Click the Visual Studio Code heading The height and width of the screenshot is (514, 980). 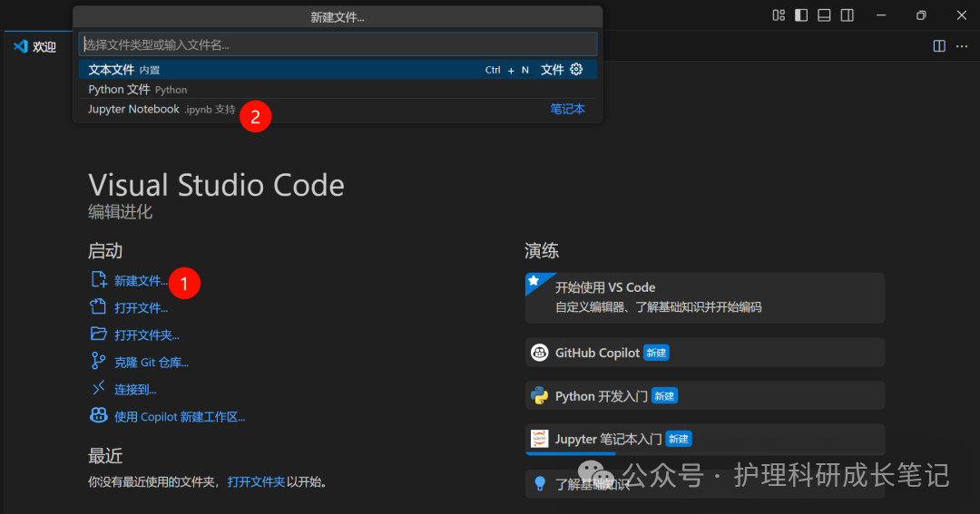click(216, 186)
